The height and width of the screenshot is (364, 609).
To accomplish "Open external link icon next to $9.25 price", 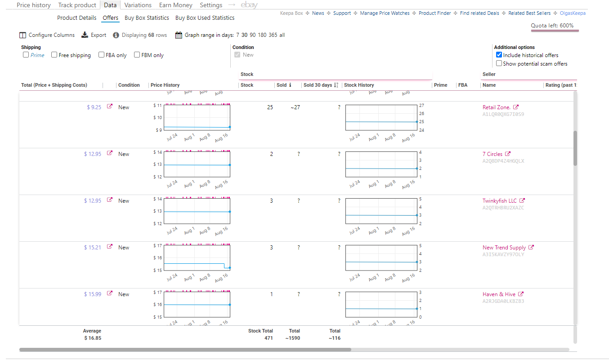I will [x=110, y=107].
